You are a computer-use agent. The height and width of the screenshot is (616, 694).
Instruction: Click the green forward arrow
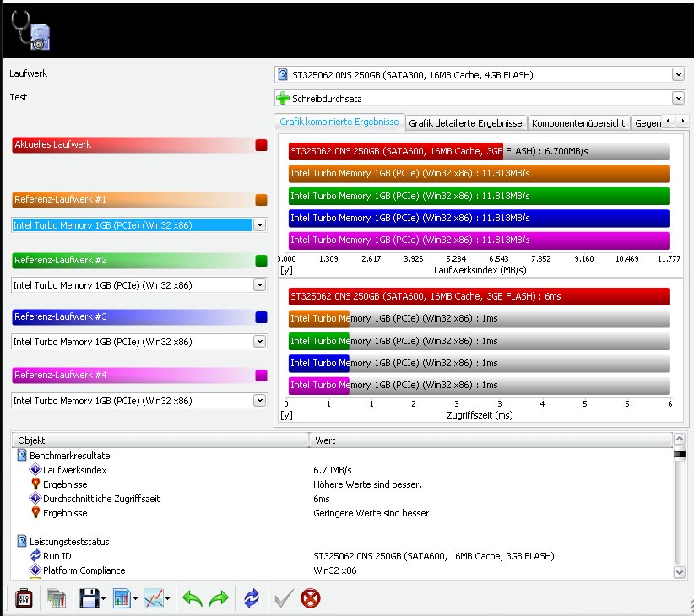coord(219,599)
